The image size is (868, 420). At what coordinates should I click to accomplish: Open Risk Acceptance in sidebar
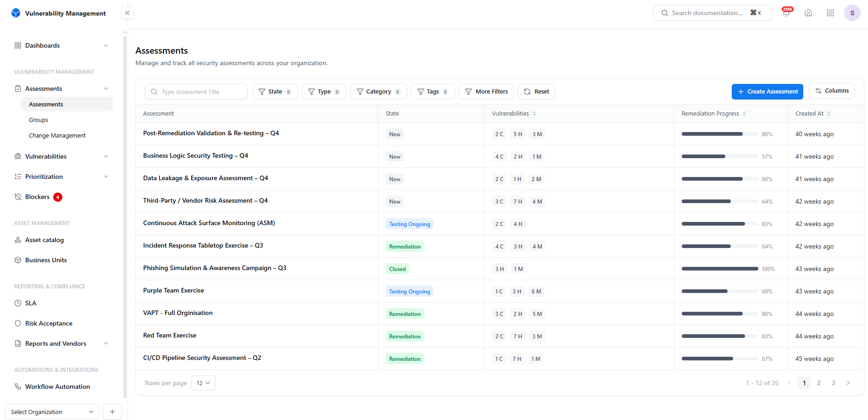[x=49, y=323]
